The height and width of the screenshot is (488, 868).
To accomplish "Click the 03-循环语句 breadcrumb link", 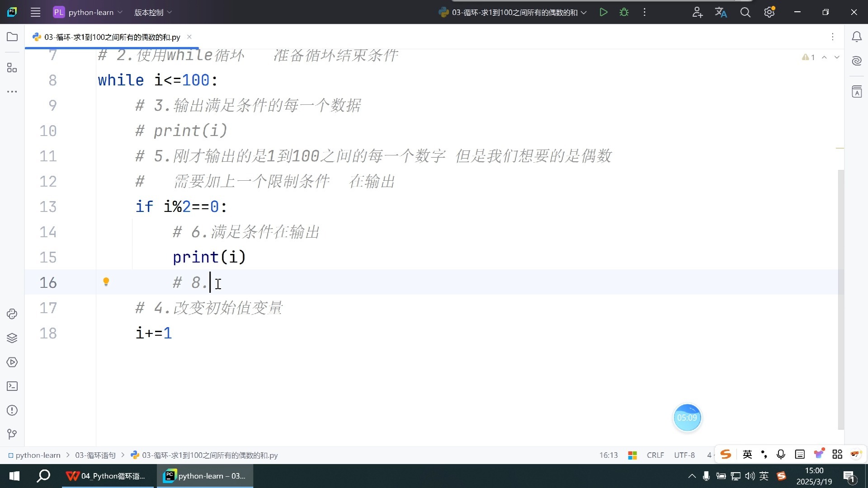I will pos(95,455).
